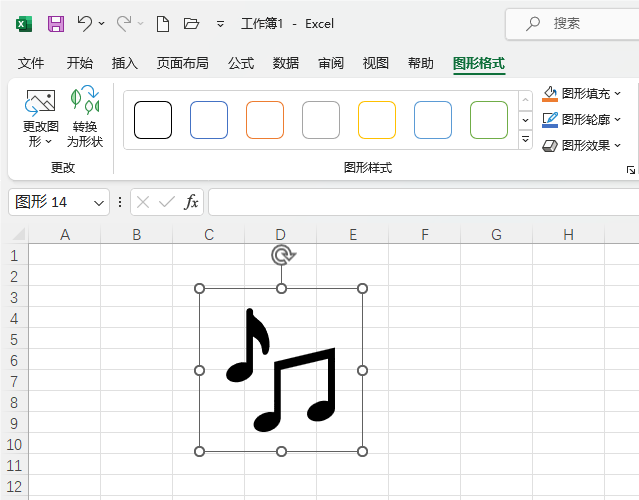Apply the light blue outline graphic style
Screen dimensions: 639x500
click(x=433, y=120)
